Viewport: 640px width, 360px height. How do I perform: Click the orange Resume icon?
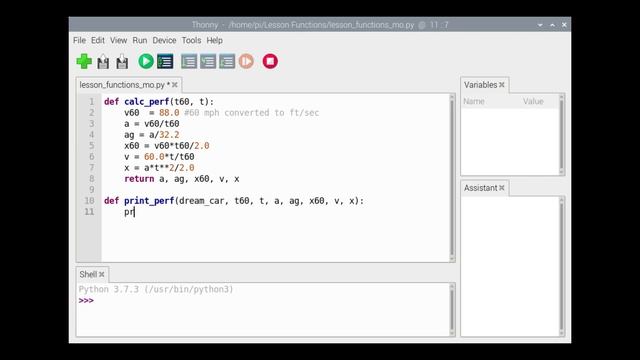pos(247,62)
